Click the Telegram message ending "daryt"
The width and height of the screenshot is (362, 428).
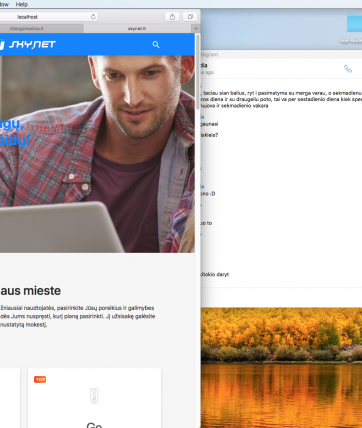(x=215, y=274)
